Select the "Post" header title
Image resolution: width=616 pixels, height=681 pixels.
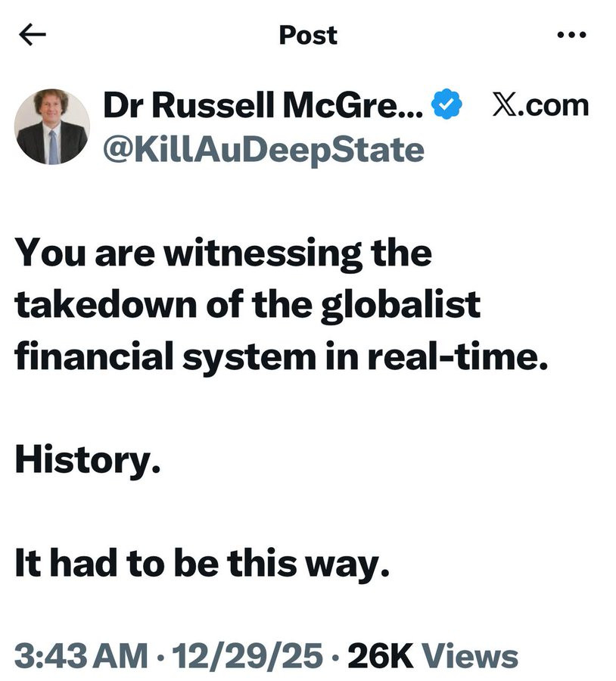tap(308, 35)
